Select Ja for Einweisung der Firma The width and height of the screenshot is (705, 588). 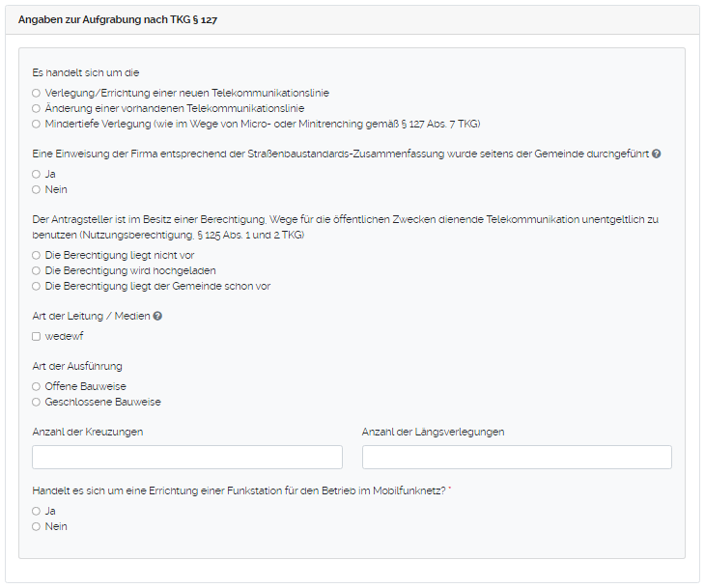(36, 174)
